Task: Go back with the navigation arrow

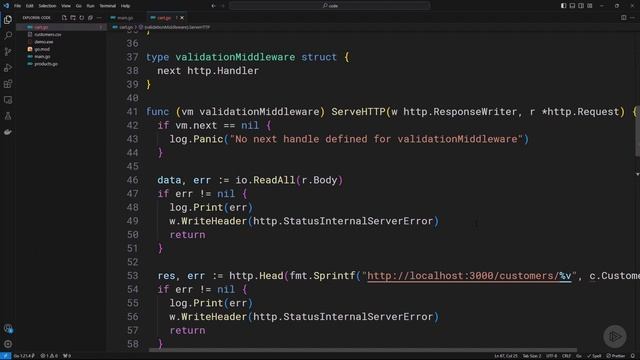Action: 213,6
